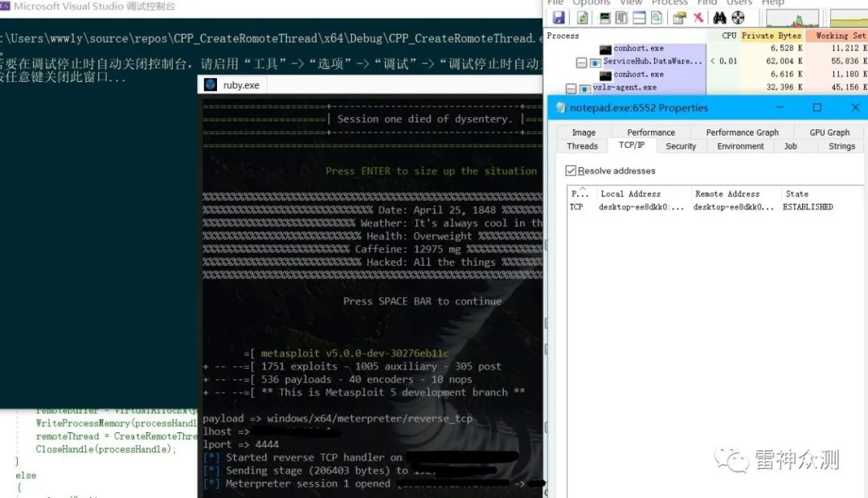
Task: Toggle the Resolve addresses checkbox
Action: click(x=571, y=170)
